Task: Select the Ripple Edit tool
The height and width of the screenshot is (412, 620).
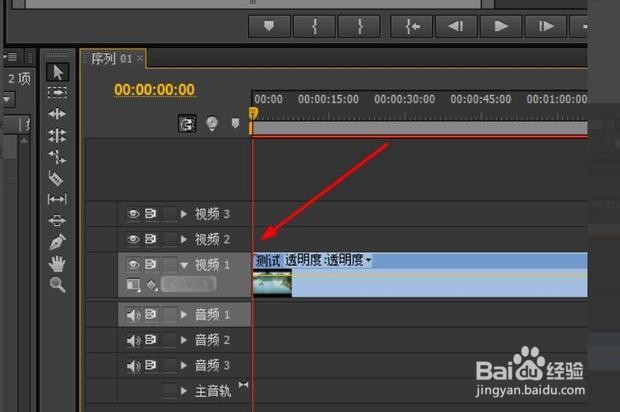Action: [57, 114]
